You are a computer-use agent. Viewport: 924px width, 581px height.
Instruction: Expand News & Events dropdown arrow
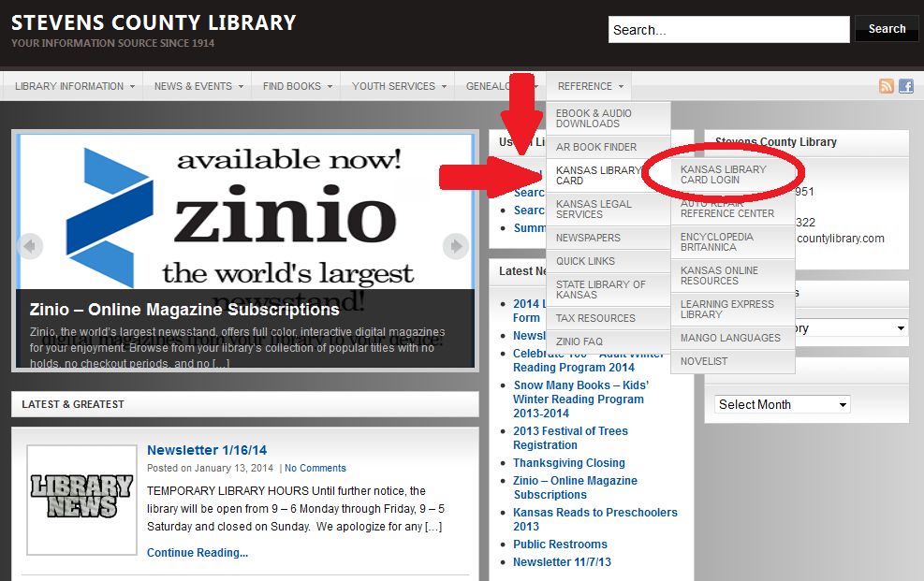241,86
